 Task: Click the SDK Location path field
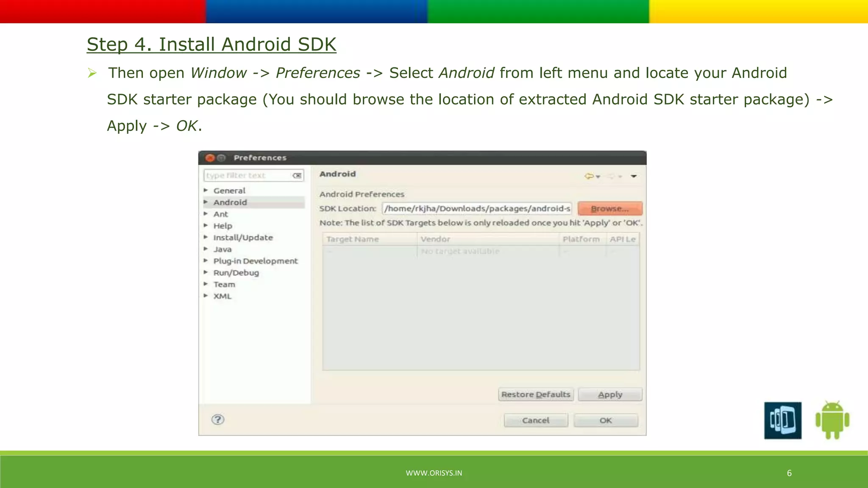[477, 208]
